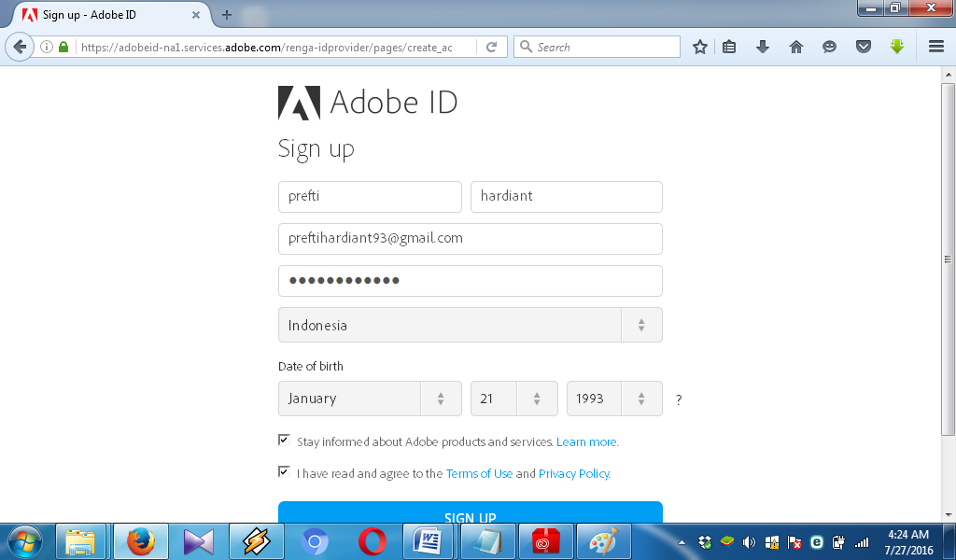Image resolution: width=956 pixels, height=560 pixels.
Task: Click the browser back arrow button
Action: click(x=20, y=47)
